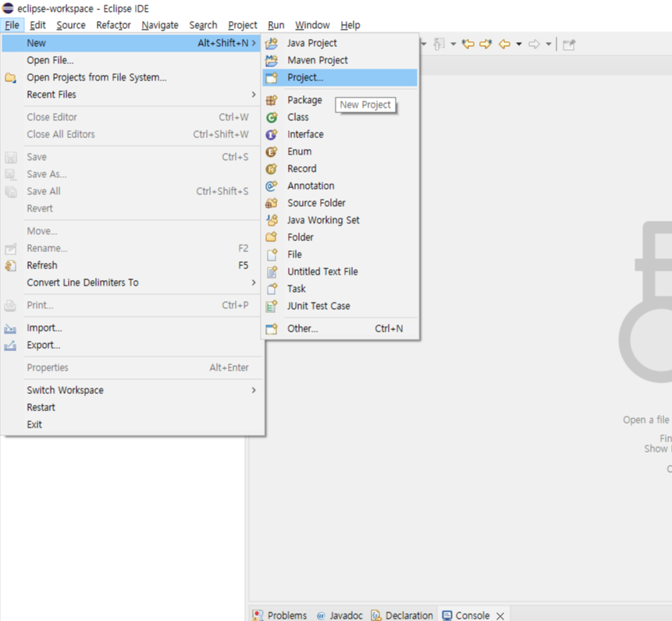Viewport: 672px width, 621px height.
Task: Create a new Annotation from the submenu
Action: point(340,186)
